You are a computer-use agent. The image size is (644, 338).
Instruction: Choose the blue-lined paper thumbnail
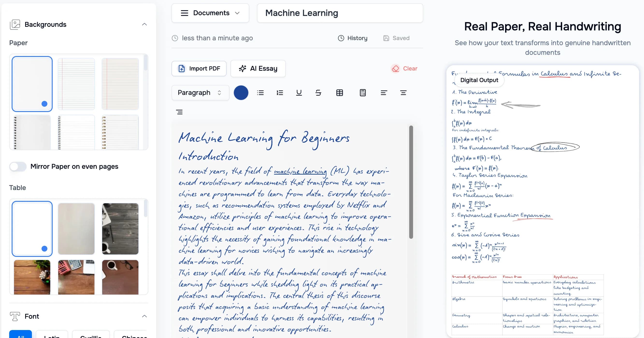(x=76, y=84)
